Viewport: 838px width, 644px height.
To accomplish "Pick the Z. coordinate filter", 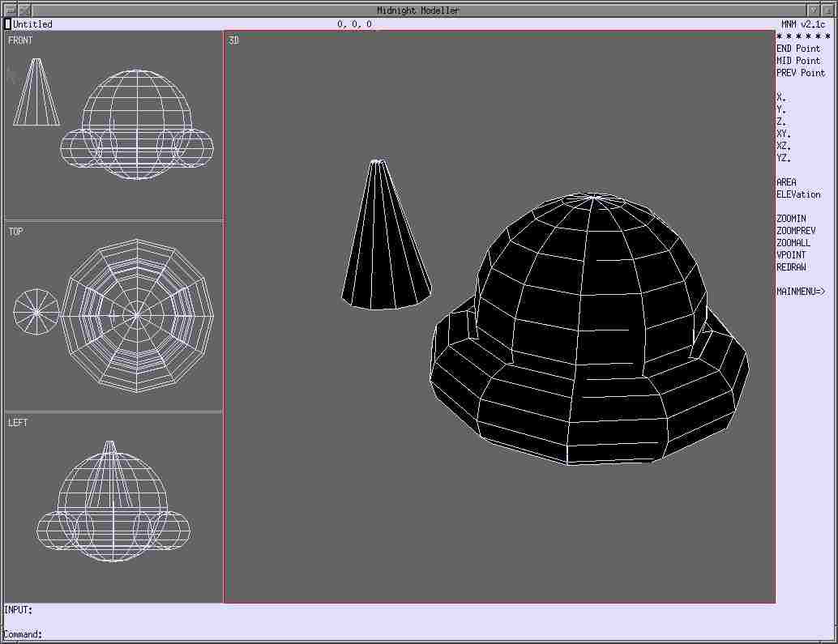I will pyautogui.click(x=780, y=122).
